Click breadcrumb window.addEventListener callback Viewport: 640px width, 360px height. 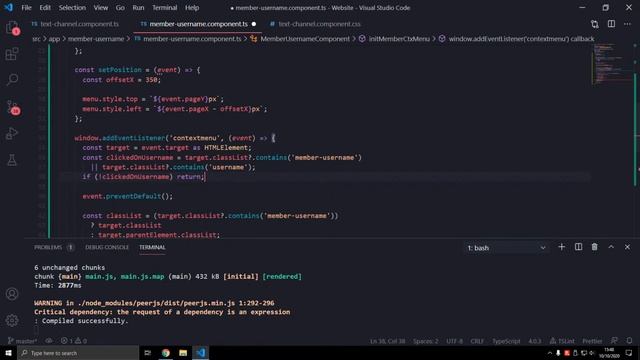[516, 39]
